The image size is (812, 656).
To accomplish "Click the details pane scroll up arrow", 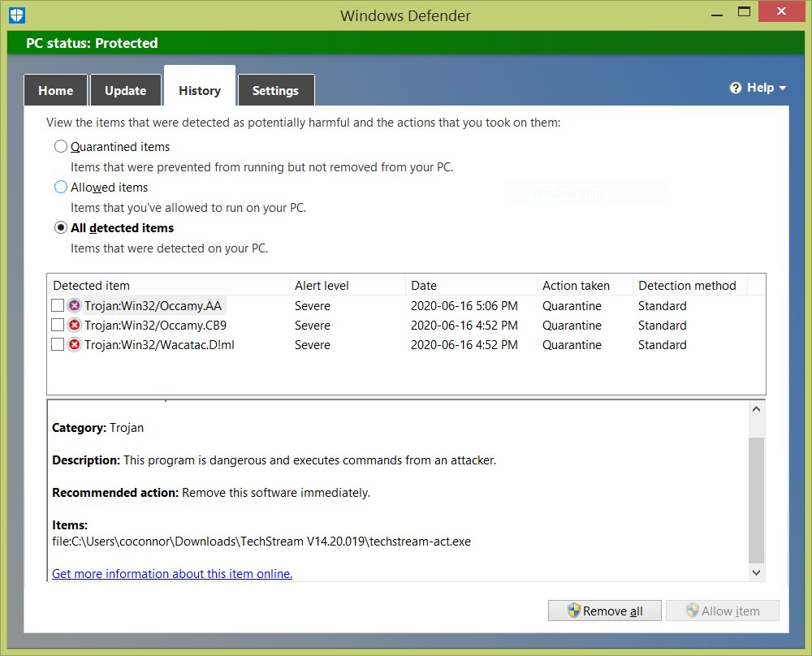I will 756,409.
